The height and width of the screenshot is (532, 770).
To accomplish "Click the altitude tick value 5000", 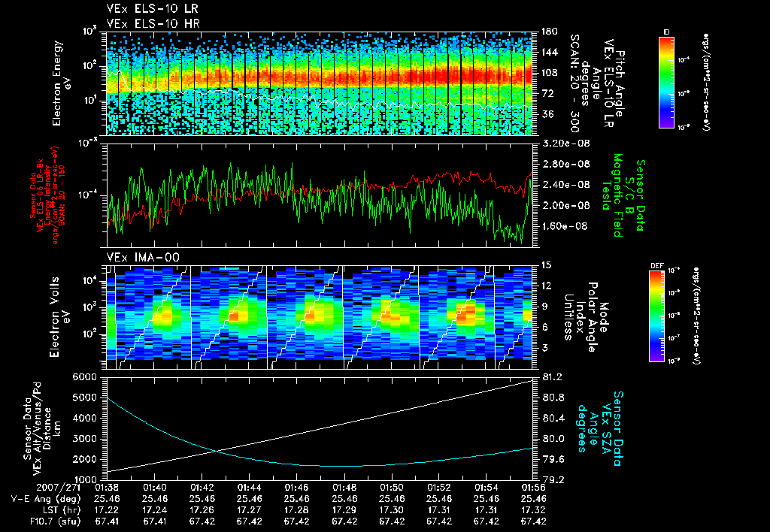I will pyautogui.click(x=83, y=397).
